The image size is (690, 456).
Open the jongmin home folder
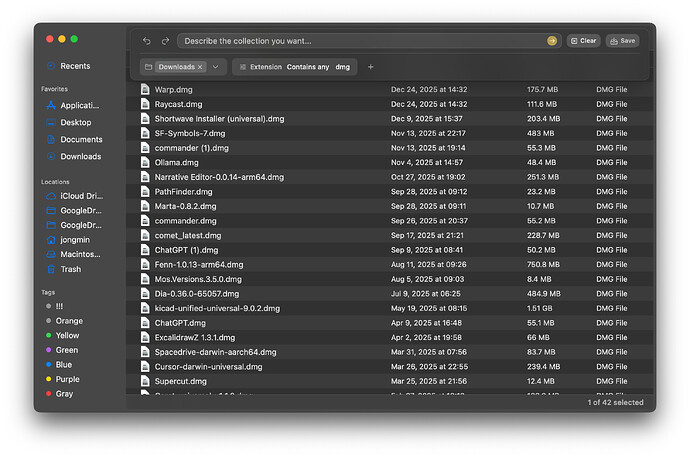click(68, 240)
